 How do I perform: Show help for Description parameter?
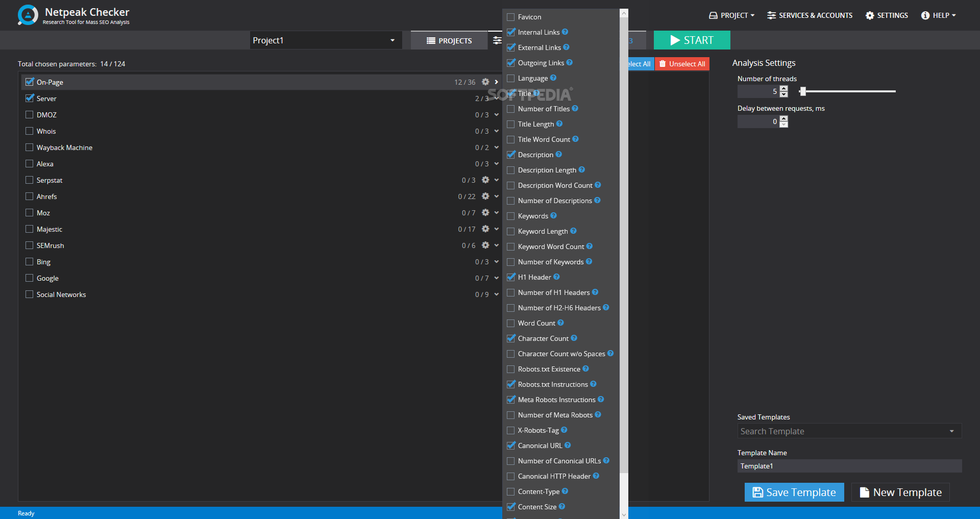(559, 154)
